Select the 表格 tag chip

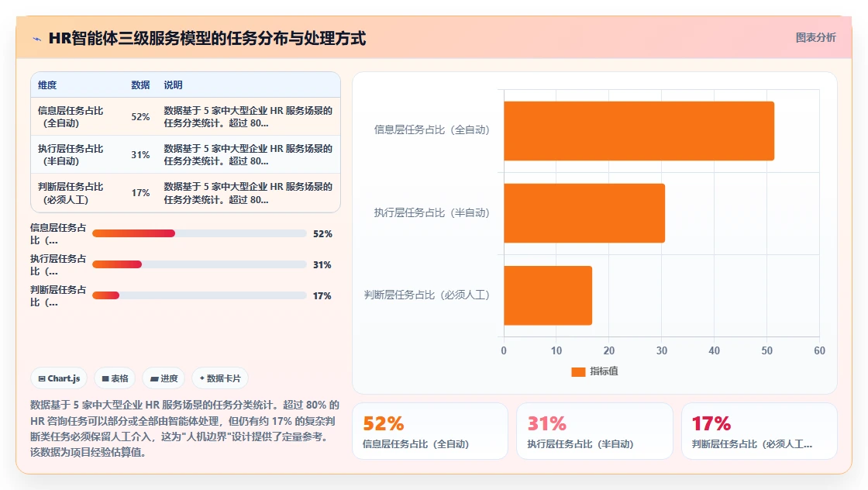pos(115,378)
